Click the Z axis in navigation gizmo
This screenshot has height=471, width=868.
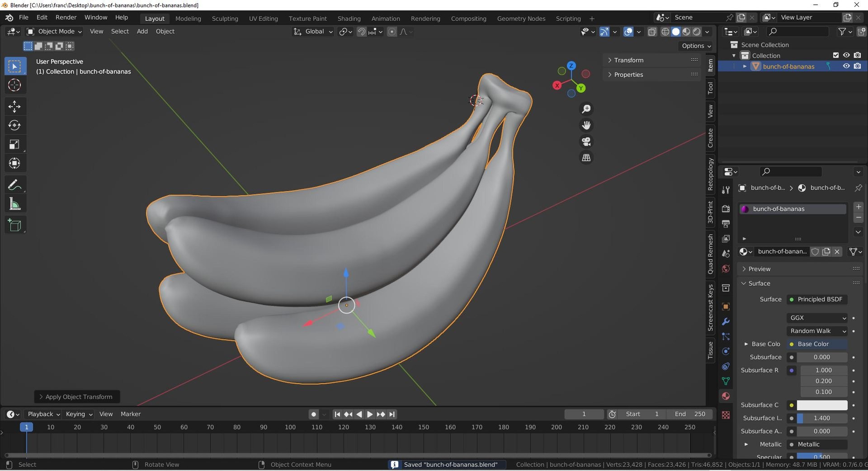pyautogui.click(x=571, y=66)
